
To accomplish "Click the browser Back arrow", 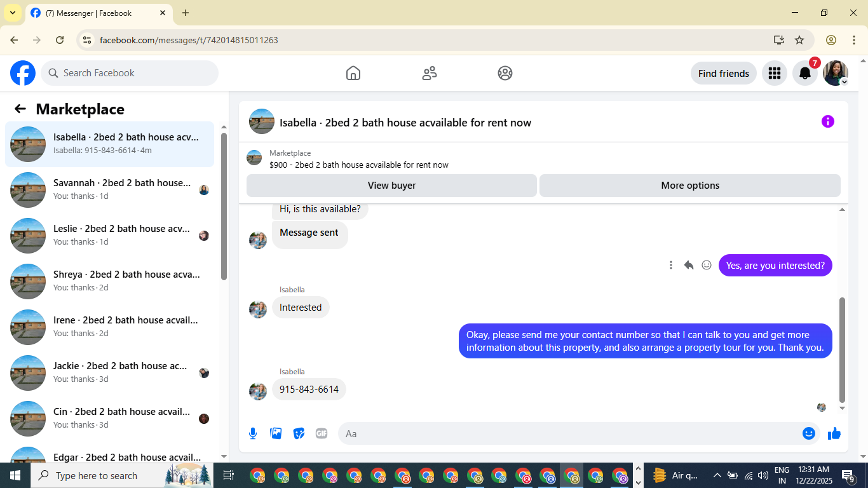I will pos(14,40).
